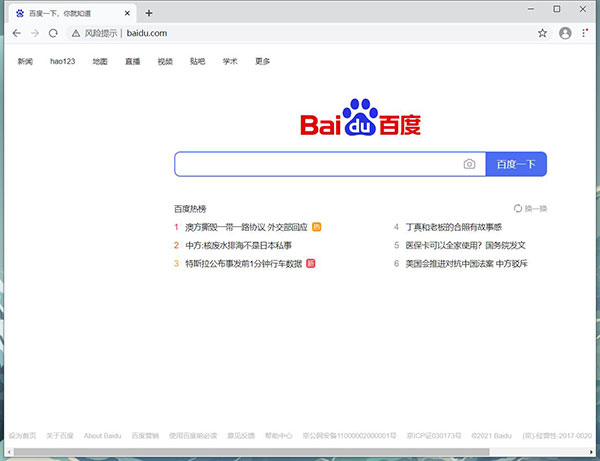Open the hao123 navigation link
The height and width of the screenshot is (461, 600).
62,61
